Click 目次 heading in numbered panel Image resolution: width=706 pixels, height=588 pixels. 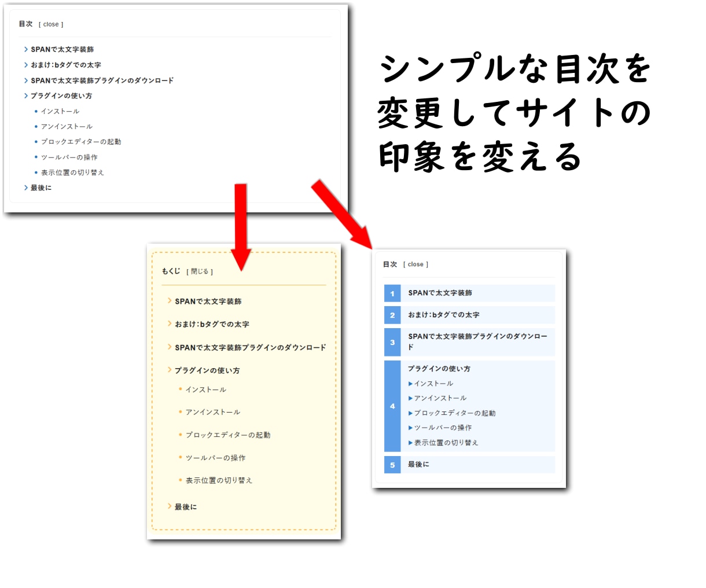390,264
